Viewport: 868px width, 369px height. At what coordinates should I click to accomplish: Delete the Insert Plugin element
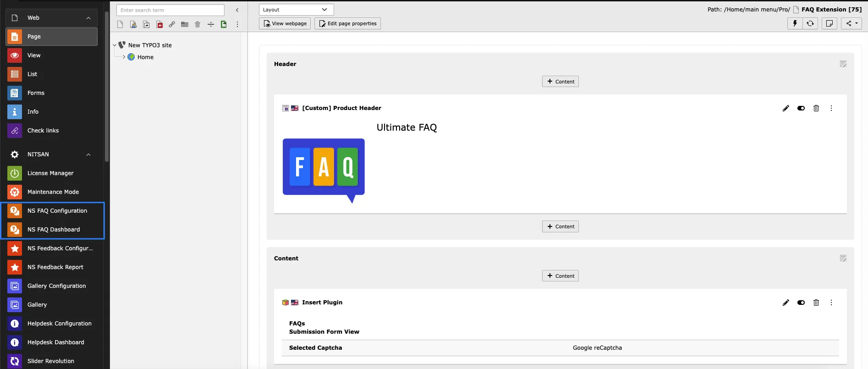click(x=816, y=303)
